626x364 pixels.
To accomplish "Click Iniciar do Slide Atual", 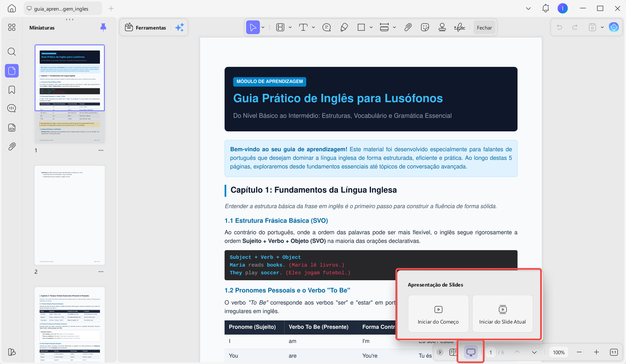I will pyautogui.click(x=503, y=314).
